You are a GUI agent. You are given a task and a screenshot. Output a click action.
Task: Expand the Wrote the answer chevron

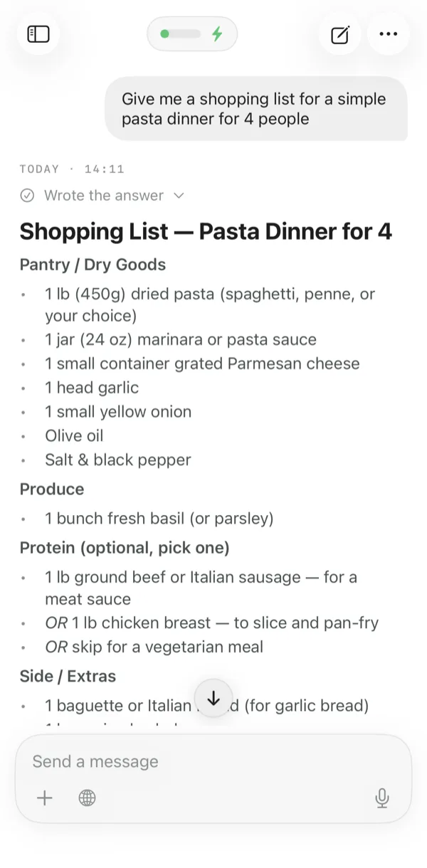179,195
